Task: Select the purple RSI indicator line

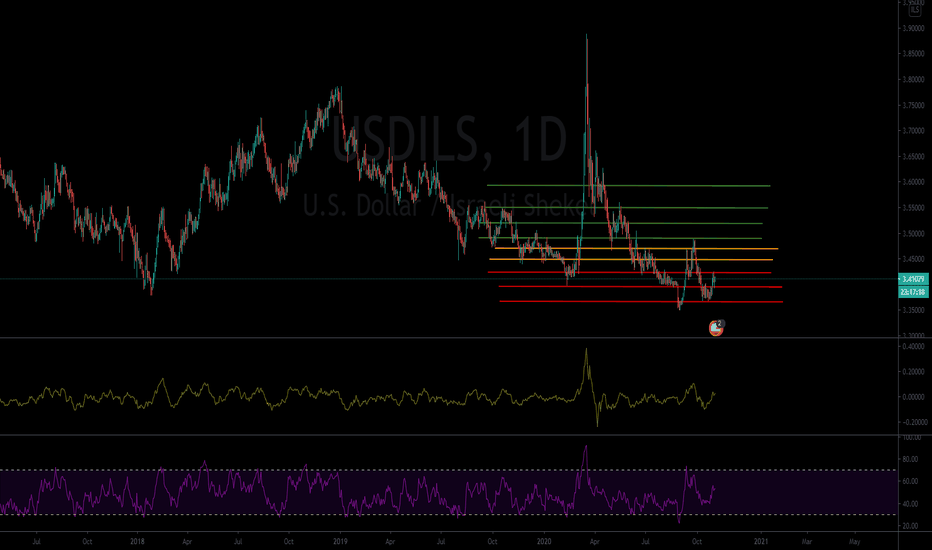Action: (x=357, y=496)
